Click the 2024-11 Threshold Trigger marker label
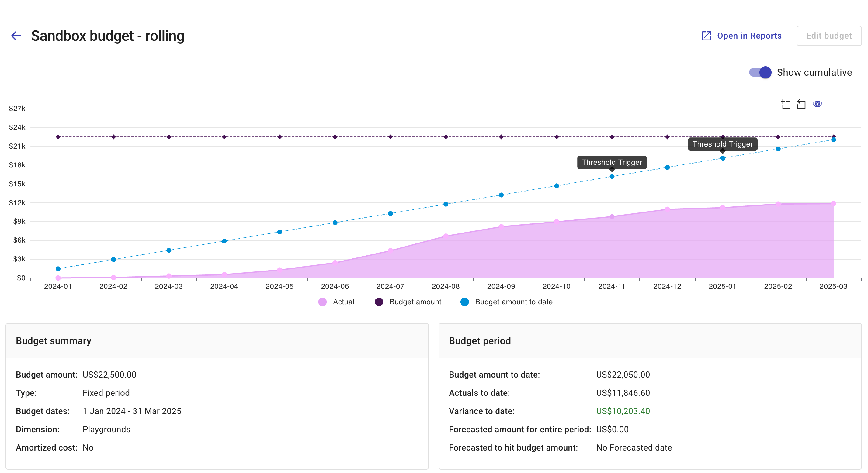This screenshot has height=473, width=868. [x=612, y=162]
